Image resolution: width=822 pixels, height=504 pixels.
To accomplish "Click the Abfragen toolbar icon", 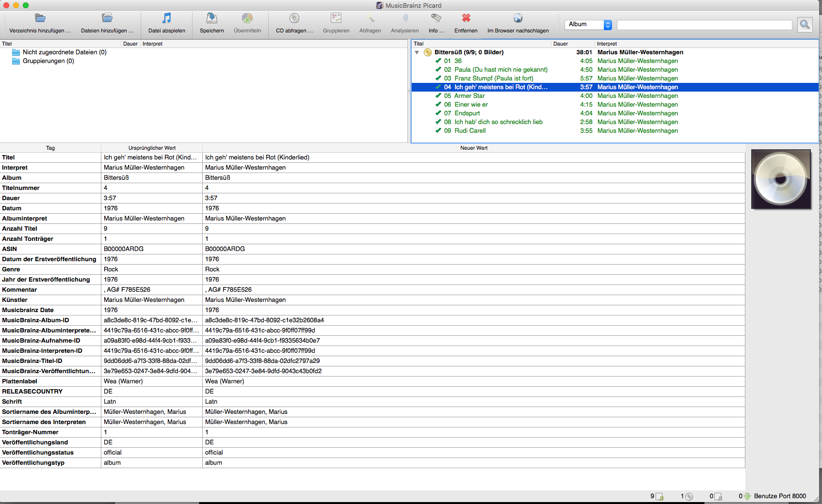I will (371, 18).
